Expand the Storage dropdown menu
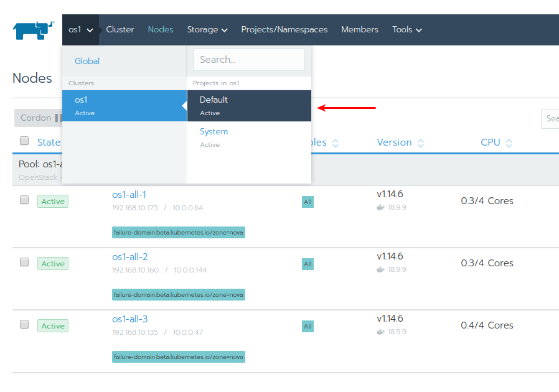559x392 pixels. [207, 29]
